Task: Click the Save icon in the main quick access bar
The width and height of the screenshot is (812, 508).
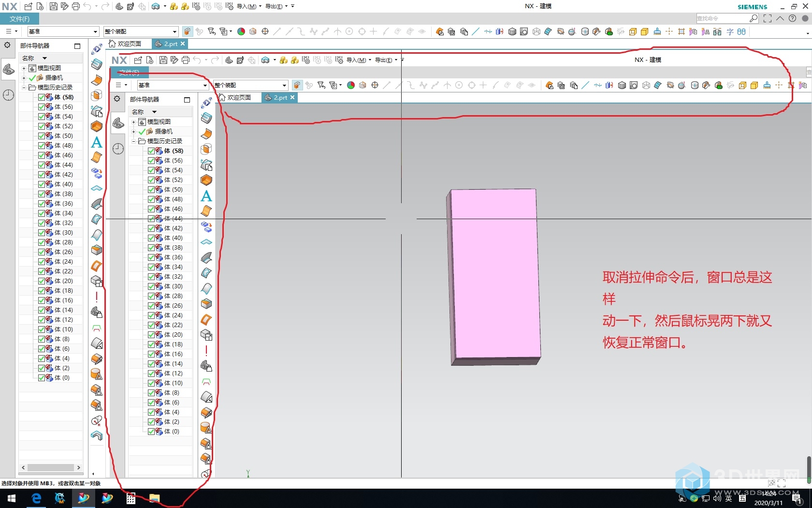Action: (53, 6)
